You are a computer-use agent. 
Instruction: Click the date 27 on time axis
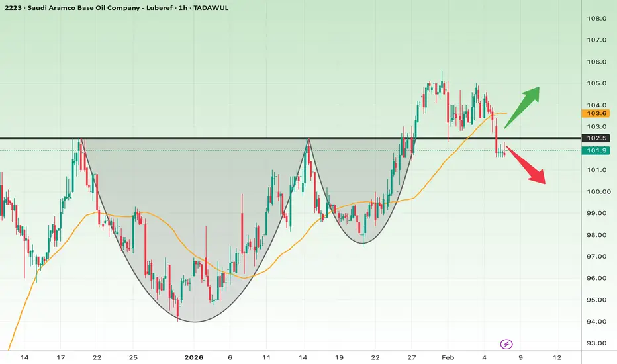coord(412,357)
